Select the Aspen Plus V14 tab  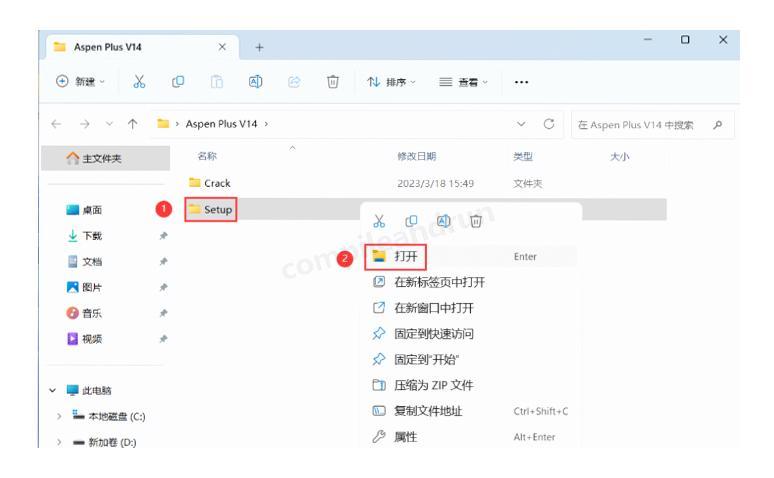coord(141,47)
